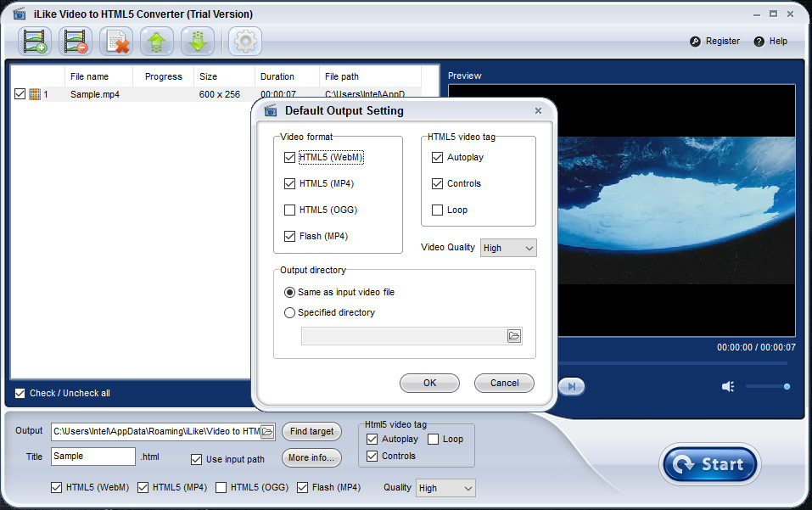
Task: Adjust the volume slider handle
Action: coord(787,387)
